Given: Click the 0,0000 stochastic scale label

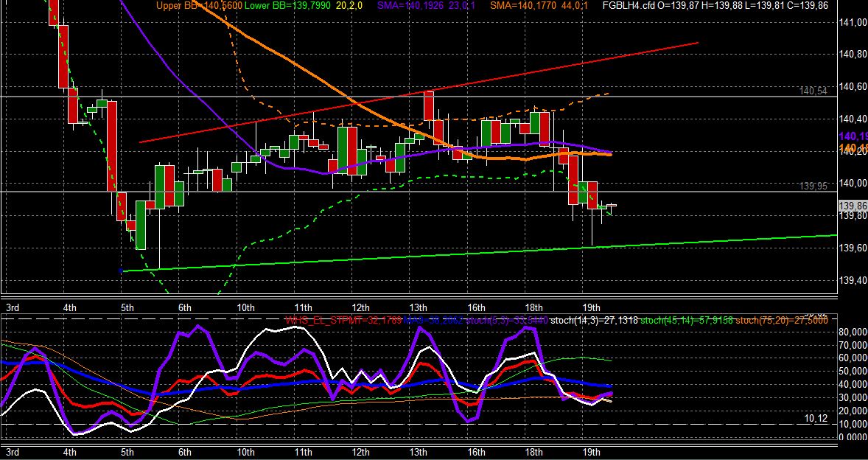Looking at the screenshot, I should tap(853, 437).
